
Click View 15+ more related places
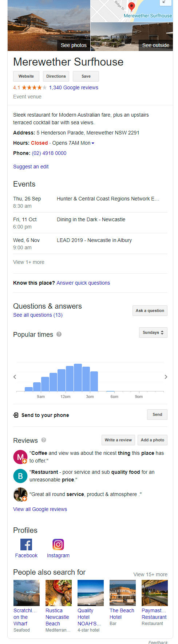pos(150,574)
